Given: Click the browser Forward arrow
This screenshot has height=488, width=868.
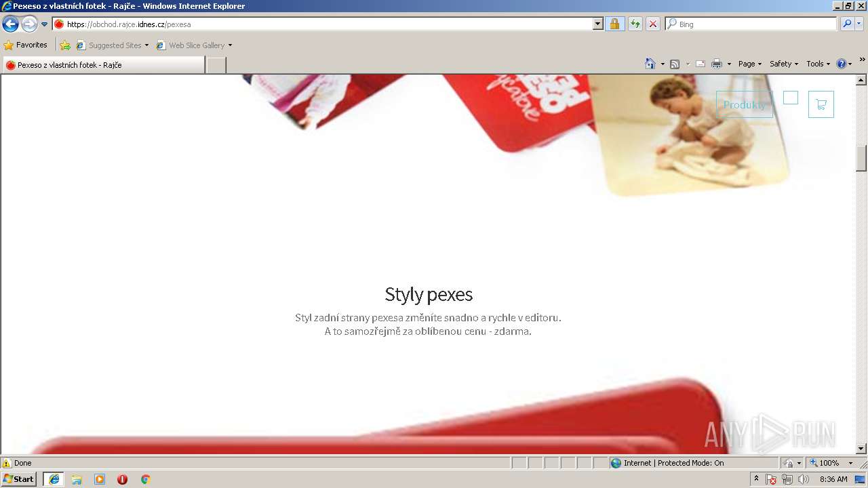Looking at the screenshot, I should [x=29, y=24].
